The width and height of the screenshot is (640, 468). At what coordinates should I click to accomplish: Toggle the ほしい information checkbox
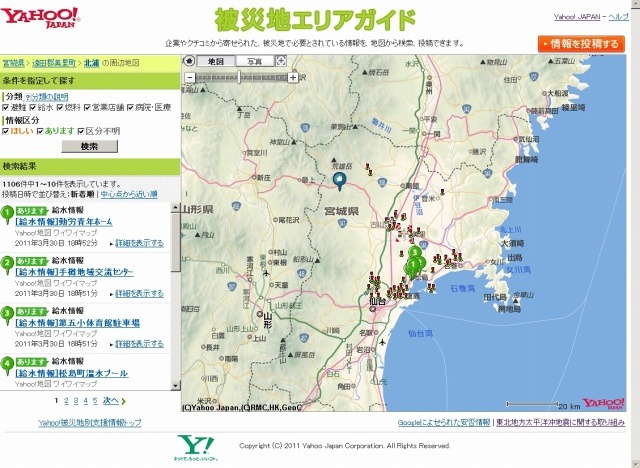[5, 131]
